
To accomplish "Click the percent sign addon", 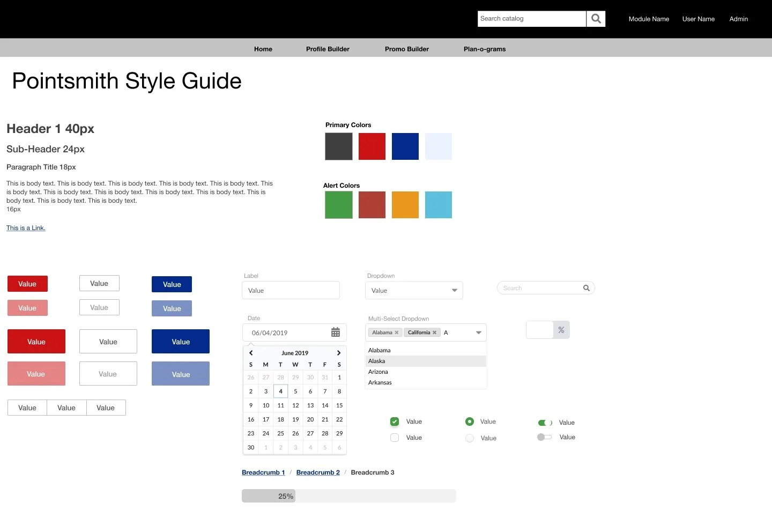I will point(561,330).
